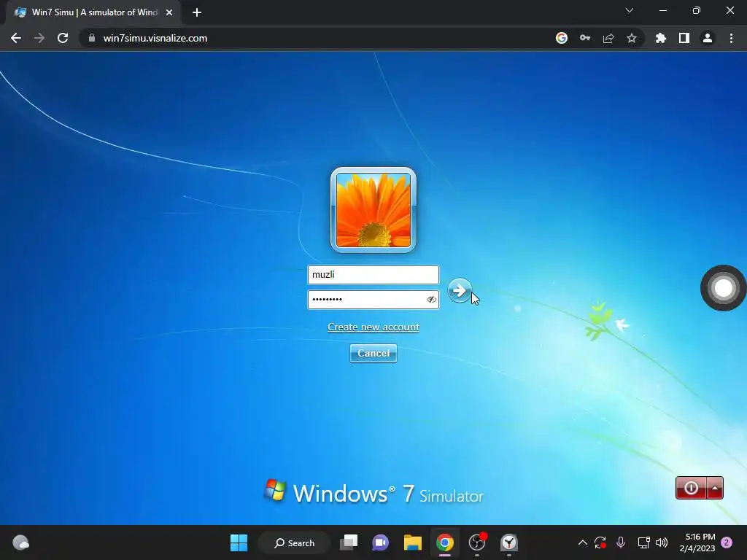Open volume control tray icon

point(662,542)
